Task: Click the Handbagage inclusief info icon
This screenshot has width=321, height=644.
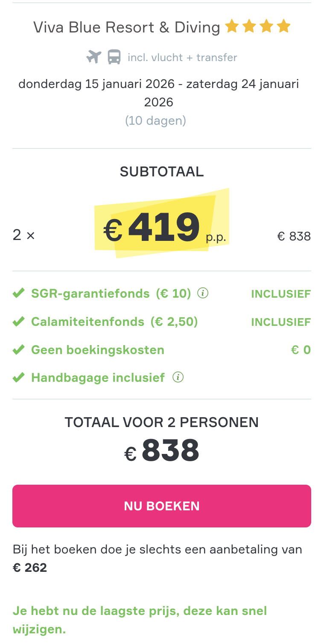Action: [179, 377]
